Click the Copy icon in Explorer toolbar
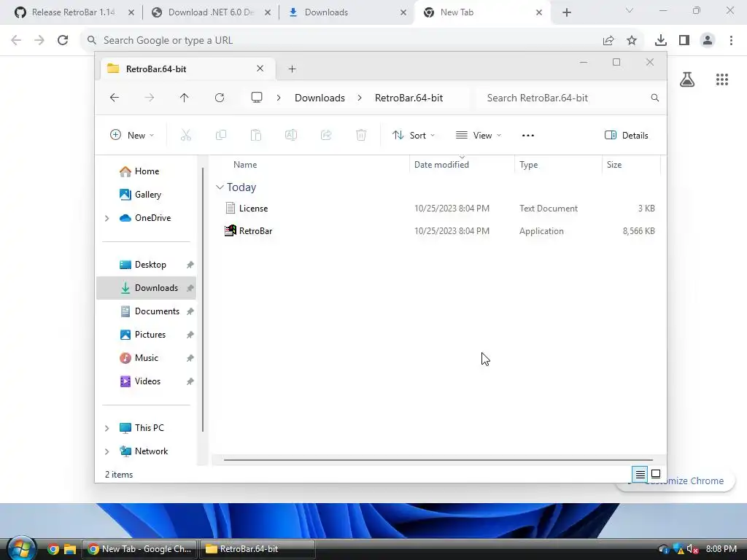 tap(221, 135)
